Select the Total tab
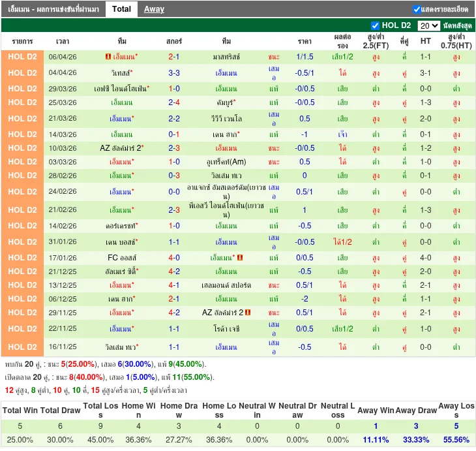Image resolution: width=476 pixels, height=451 pixels. (x=121, y=9)
